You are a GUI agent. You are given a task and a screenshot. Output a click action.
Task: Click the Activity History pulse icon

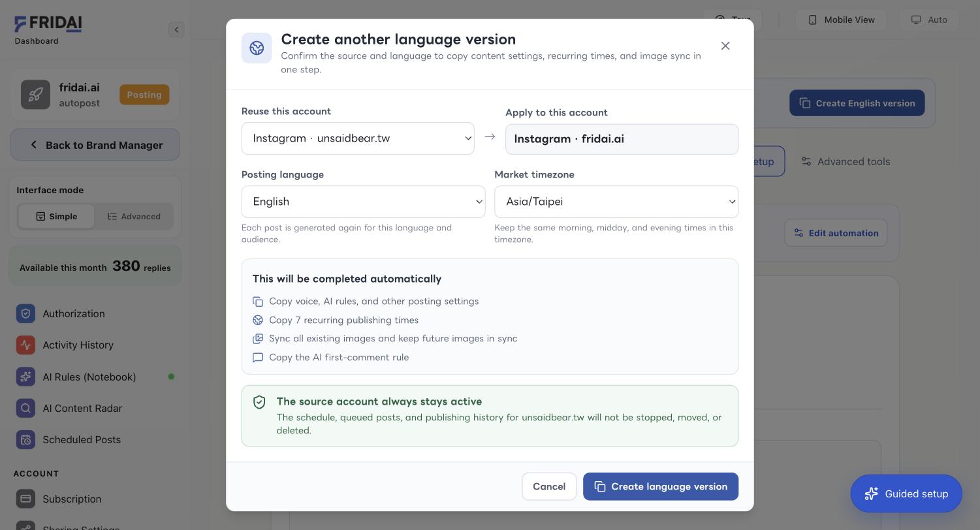(x=25, y=345)
